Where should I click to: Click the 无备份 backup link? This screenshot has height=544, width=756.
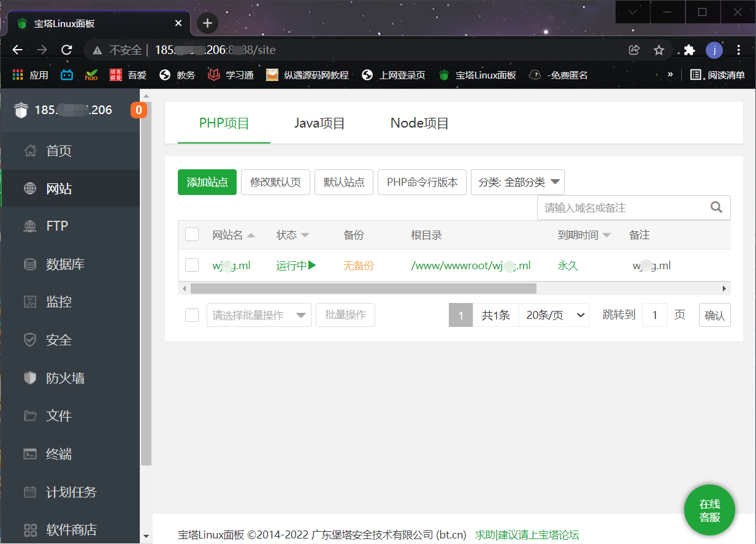click(359, 266)
